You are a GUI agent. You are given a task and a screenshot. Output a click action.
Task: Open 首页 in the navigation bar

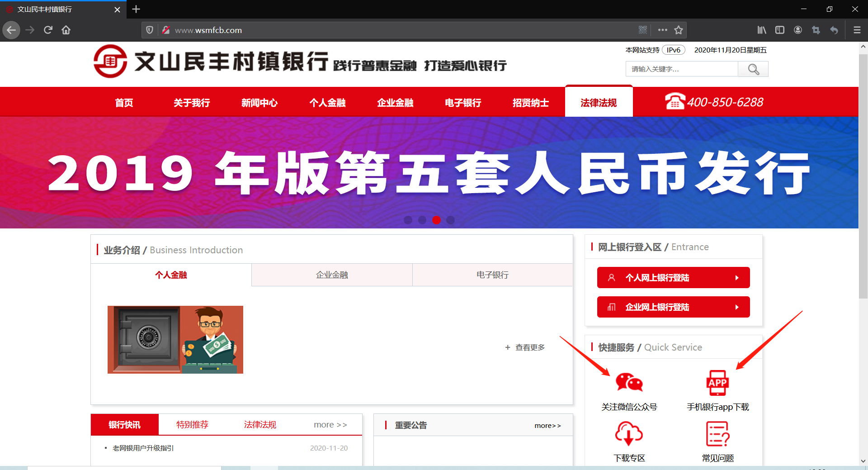[x=124, y=103]
